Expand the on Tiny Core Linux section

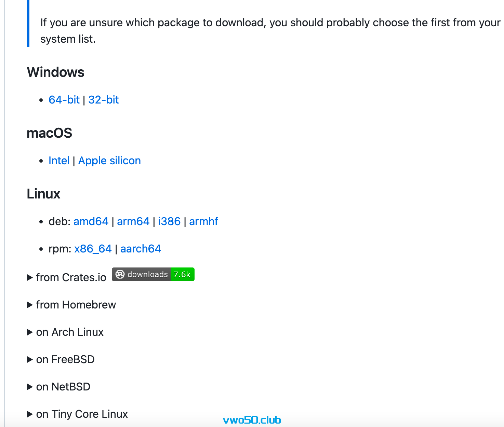tap(77, 414)
